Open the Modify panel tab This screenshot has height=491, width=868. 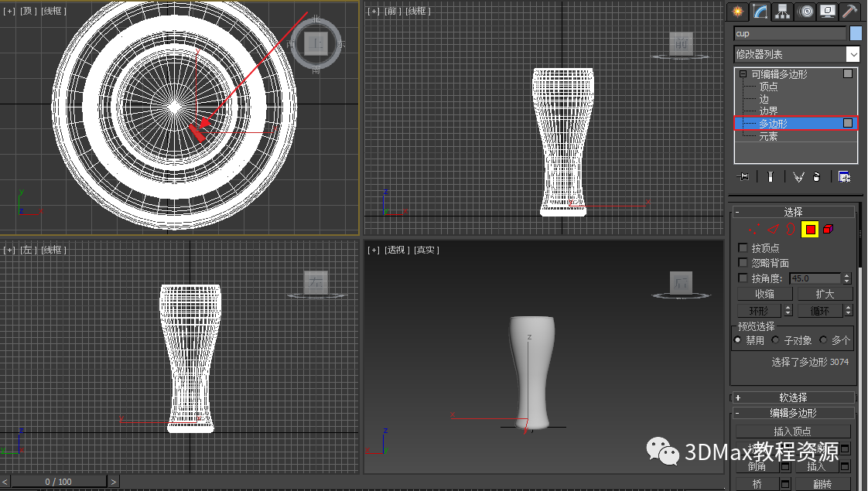click(x=760, y=12)
